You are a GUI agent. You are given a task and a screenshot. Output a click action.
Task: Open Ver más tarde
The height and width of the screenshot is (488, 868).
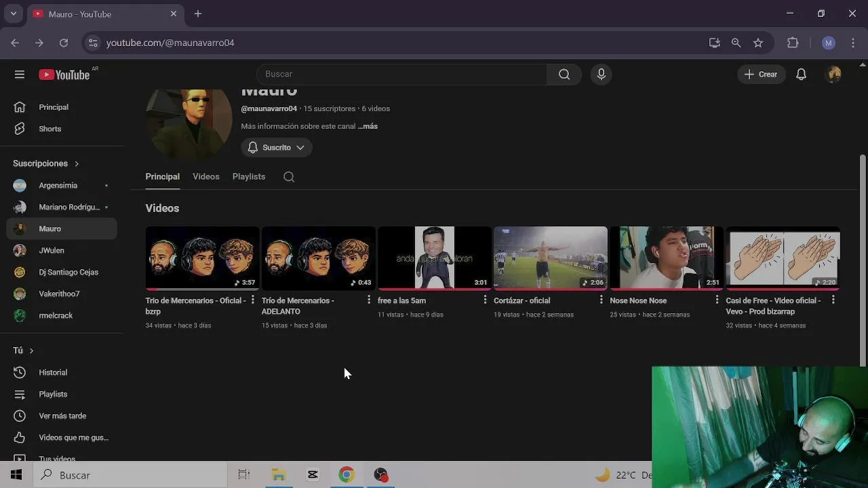(x=62, y=415)
